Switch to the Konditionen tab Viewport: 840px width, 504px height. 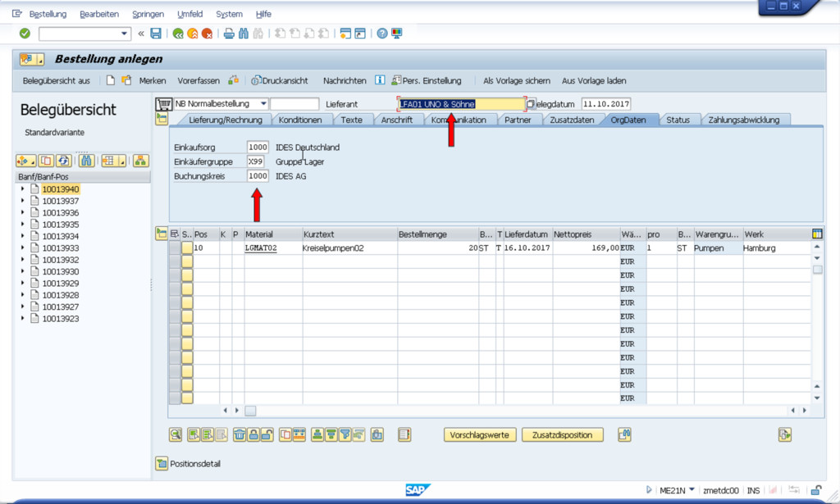300,120
